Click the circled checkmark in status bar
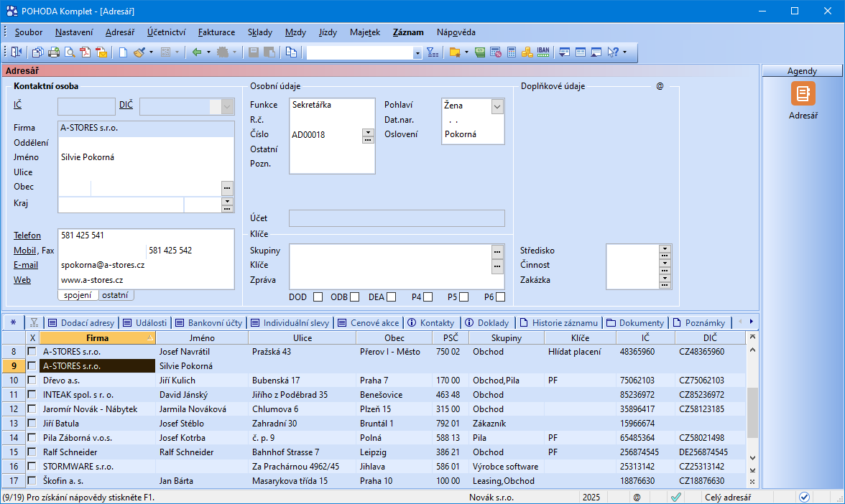Screen dimensions: 845x504 [804, 497]
